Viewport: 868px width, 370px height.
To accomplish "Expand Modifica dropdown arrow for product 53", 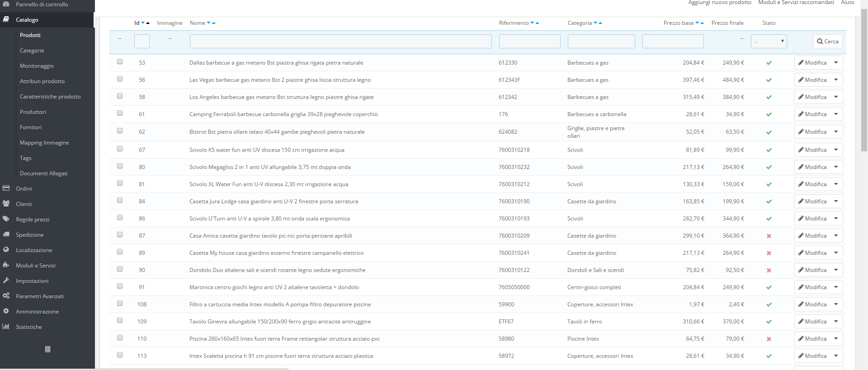I will point(836,63).
